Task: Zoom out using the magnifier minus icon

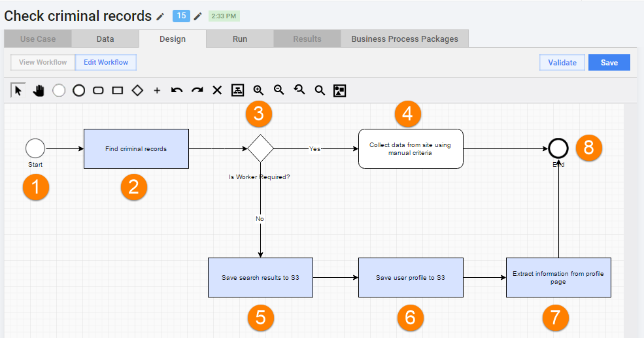Action: [279, 90]
